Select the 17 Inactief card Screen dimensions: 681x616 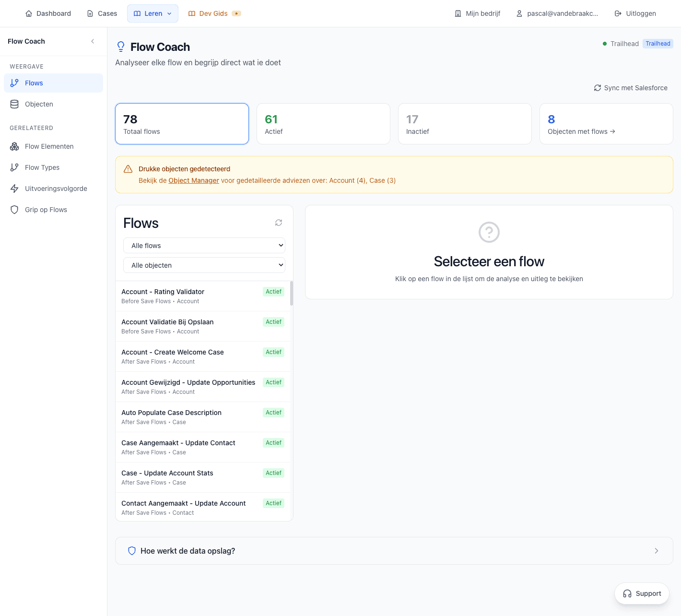coord(465,124)
